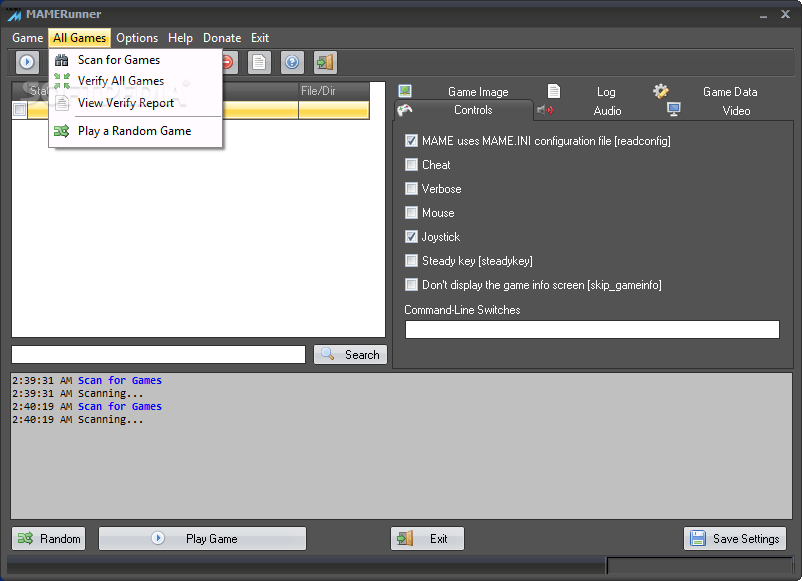Disable the Joystick checkbox
This screenshot has height=581, width=802.
tap(411, 237)
